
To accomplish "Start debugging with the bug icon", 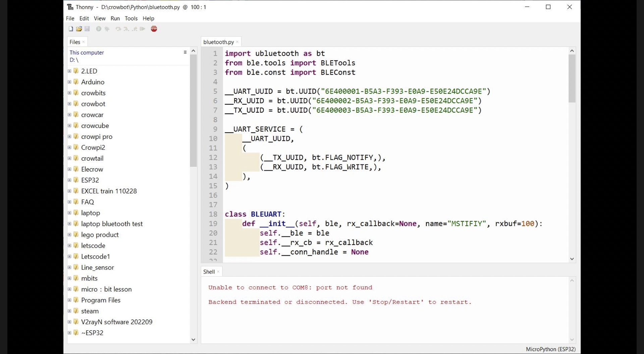I will (x=107, y=29).
